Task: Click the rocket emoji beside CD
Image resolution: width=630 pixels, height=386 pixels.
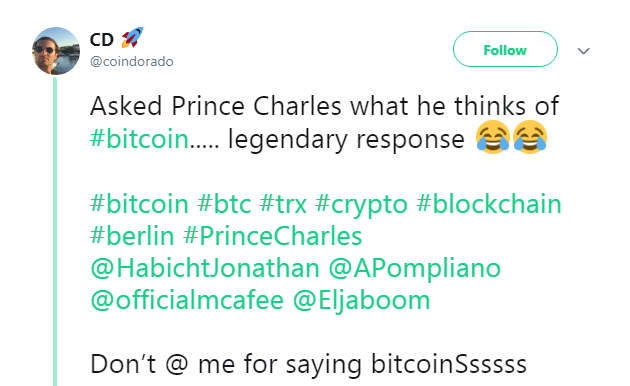Action: click(x=132, y=37)
